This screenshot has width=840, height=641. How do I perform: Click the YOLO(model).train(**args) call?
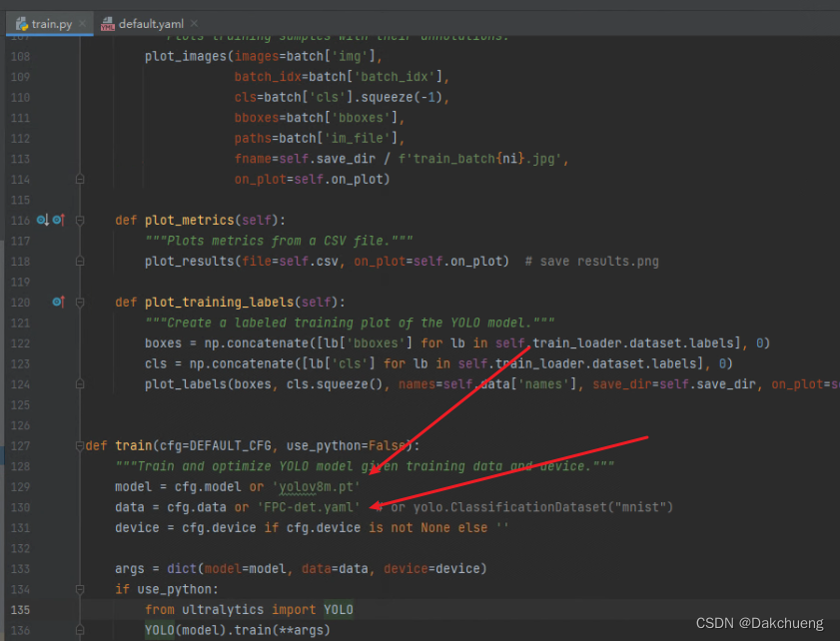tap(238, 630)
